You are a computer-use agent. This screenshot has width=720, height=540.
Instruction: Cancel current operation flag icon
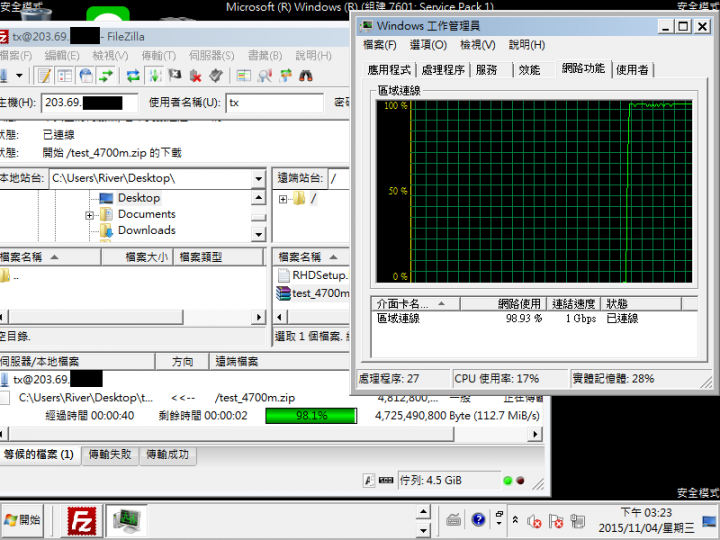(x=175, y=75)
